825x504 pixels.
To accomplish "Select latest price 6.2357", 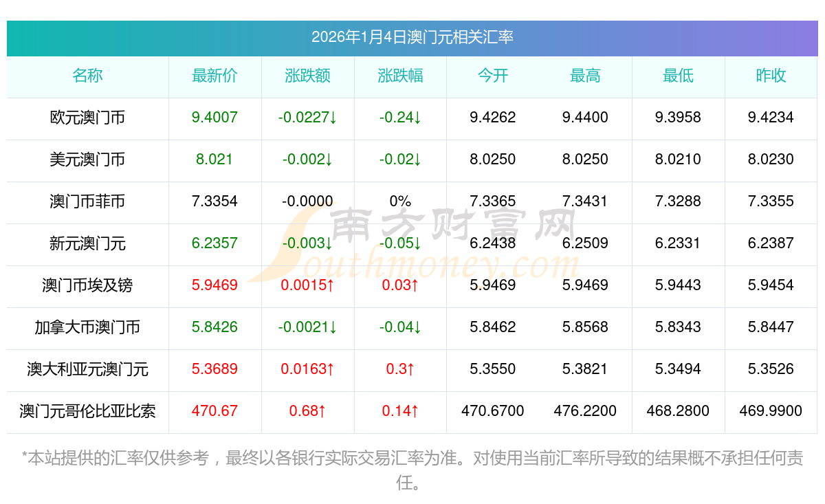I will coord(214,243).
